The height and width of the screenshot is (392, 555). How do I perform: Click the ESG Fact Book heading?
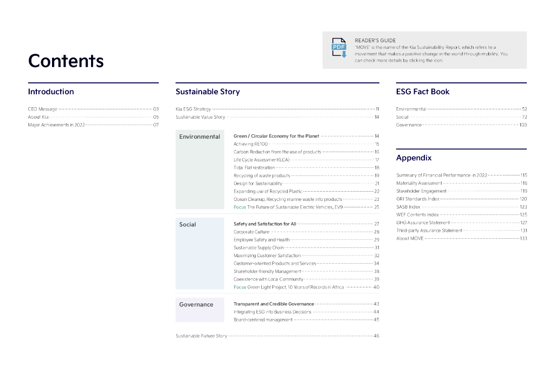coord(423,92)
